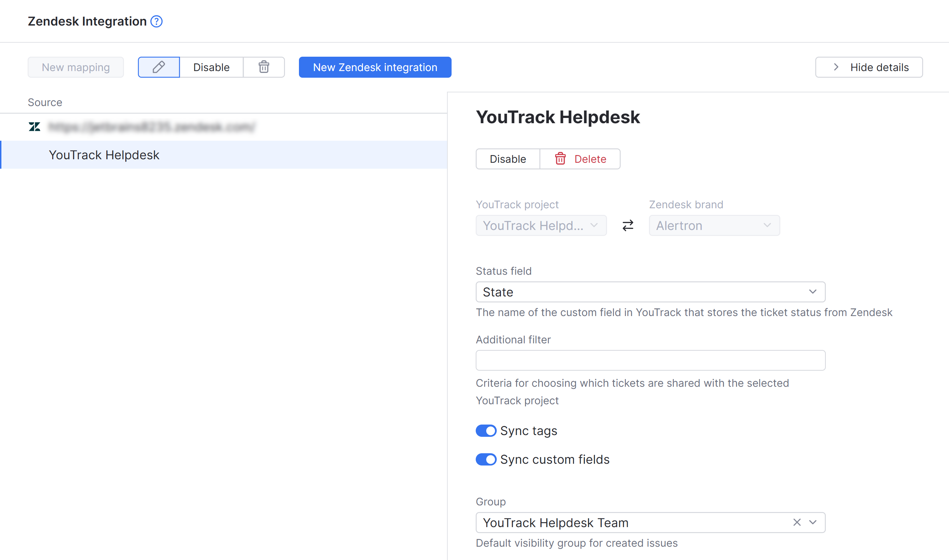
Task: Click the red trash icon inside Delete
Action: coord(560,159)
